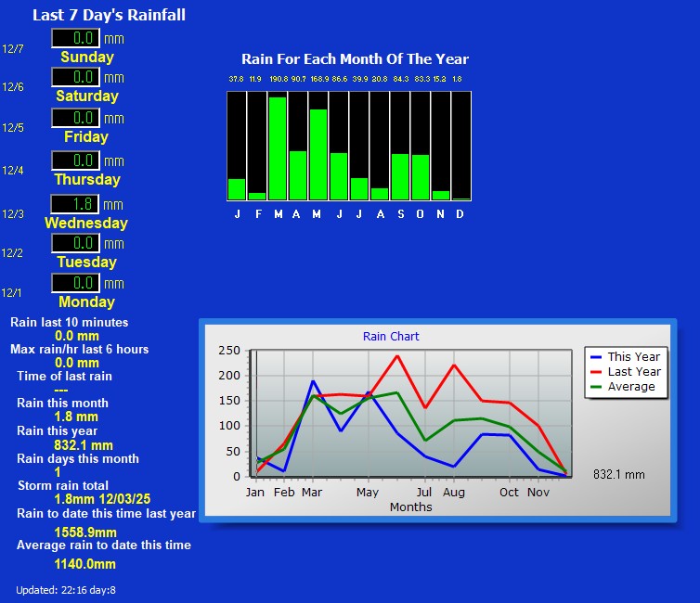
Task: Click the January bar in monthly chart
Action: click(x=237, y=189)
